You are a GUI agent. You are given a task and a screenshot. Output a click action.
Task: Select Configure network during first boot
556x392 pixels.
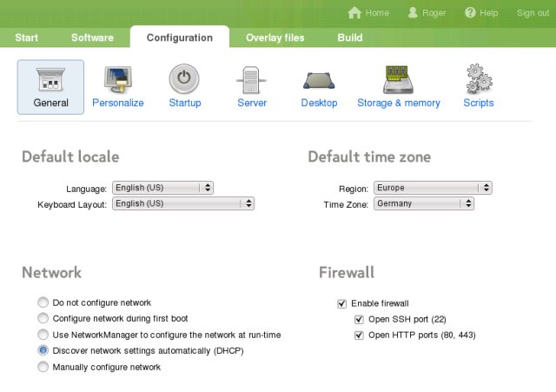(x=43, y=318)
